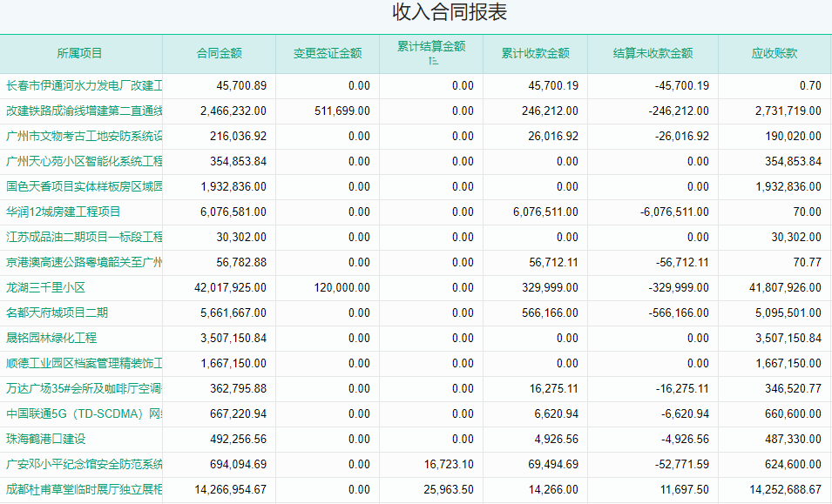
Task: Select the 42,017,925.00 contract amount cell
Action: point(233,287)
